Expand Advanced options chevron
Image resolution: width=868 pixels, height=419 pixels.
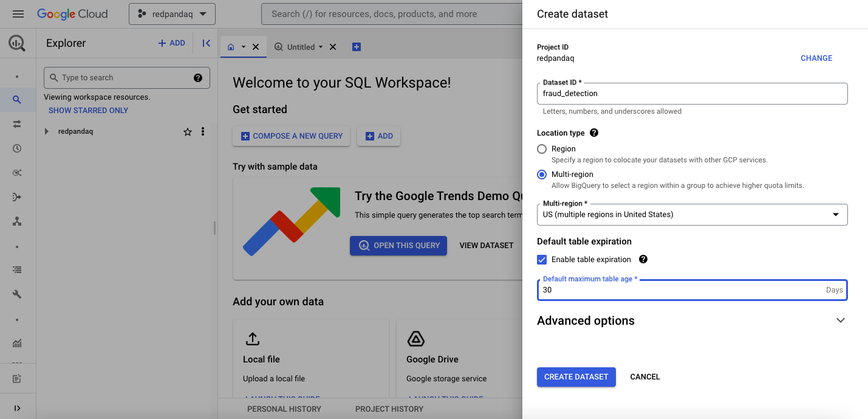tap(841, 320)
